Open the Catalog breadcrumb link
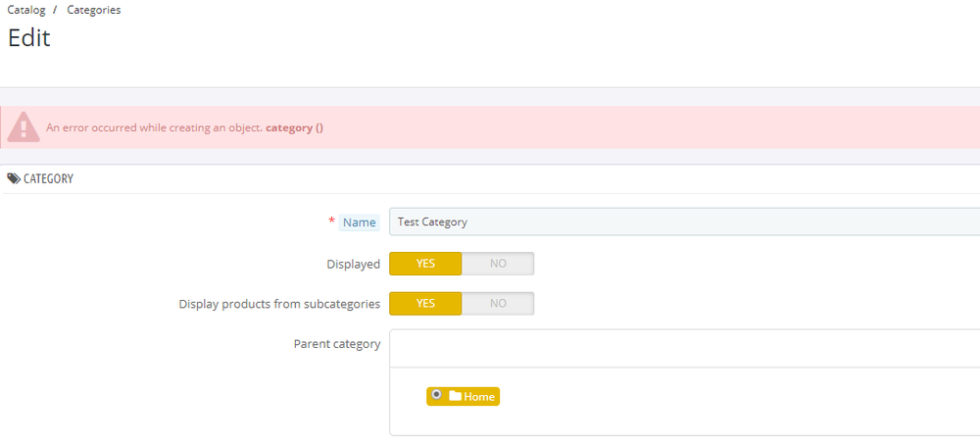Image resolution: width=980 pixels, height=444 pixels. (x=25, y=10)
